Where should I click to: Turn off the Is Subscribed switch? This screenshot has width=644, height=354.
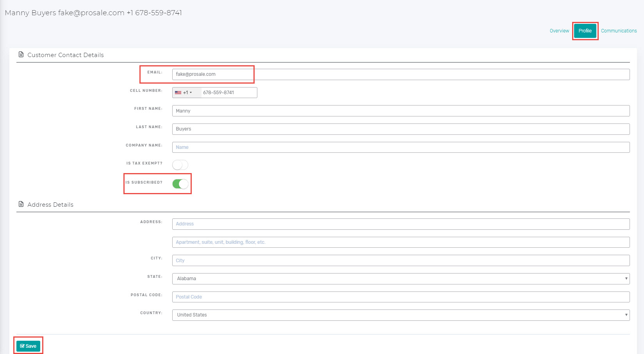(x=180, y=184)
